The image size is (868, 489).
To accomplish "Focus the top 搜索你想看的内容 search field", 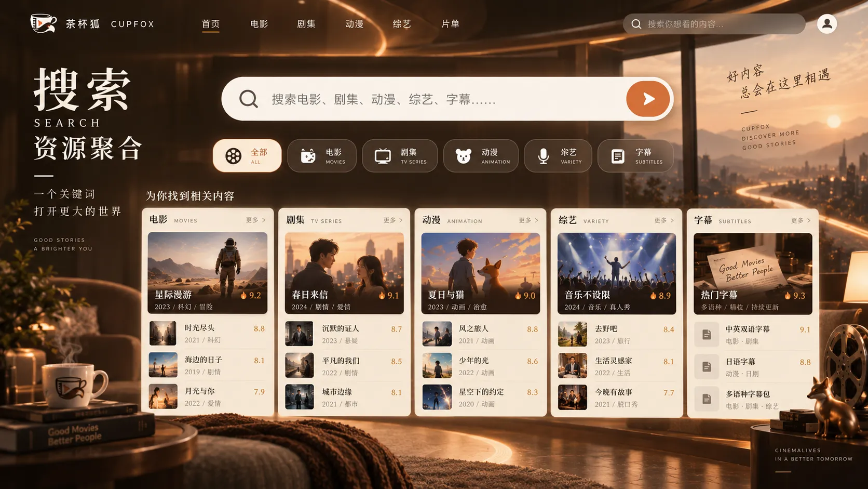I will (714, 24).
